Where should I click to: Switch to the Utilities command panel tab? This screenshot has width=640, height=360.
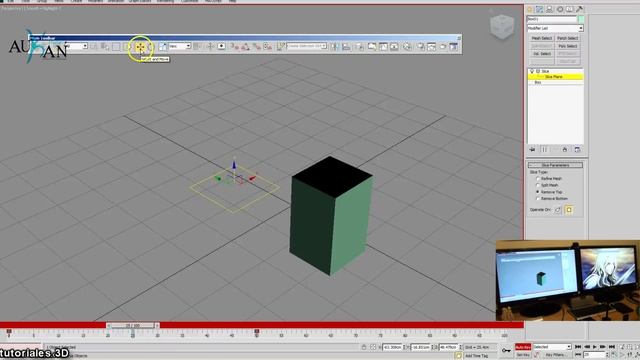tap(579, 9)
